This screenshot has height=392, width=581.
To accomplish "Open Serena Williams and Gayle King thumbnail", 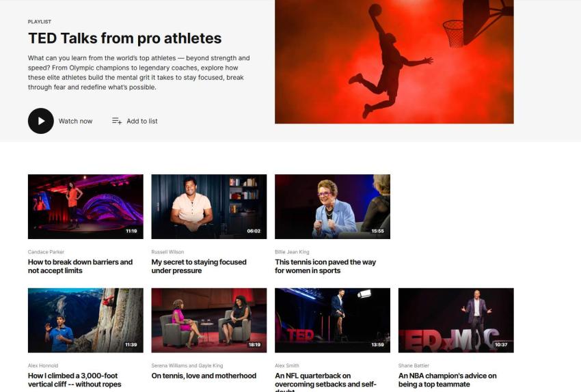I will coord(209,320).
